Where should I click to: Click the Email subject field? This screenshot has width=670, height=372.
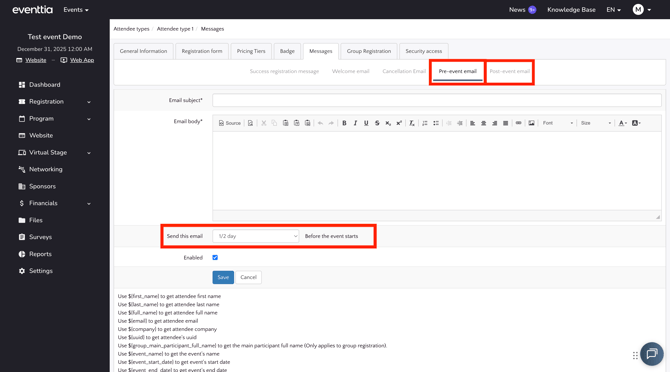click(x=437, y=100)
